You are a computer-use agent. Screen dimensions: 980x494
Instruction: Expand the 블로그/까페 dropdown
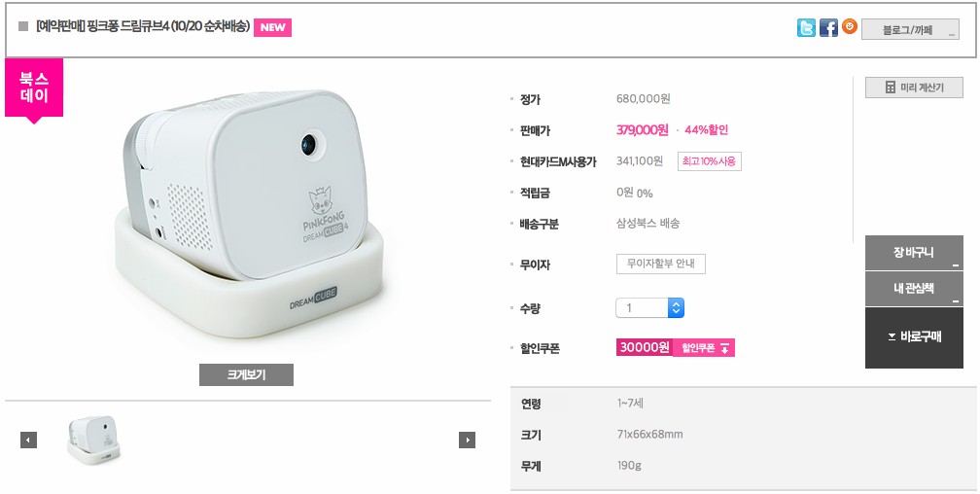point(911,30)
